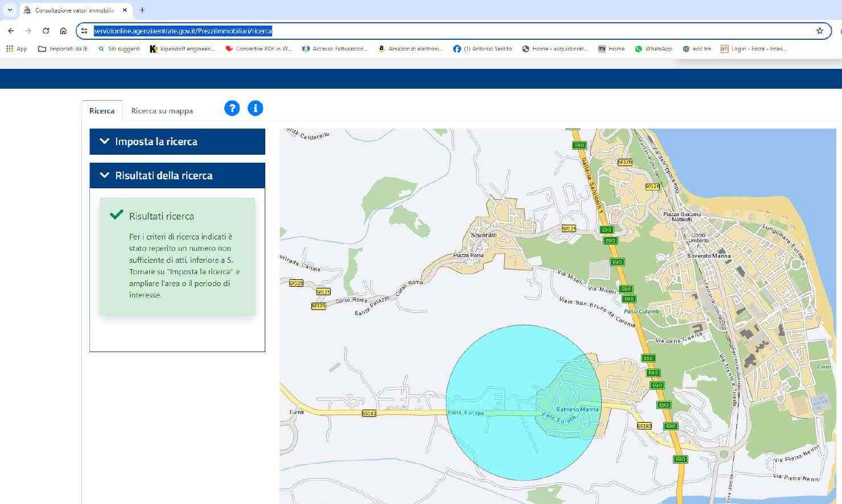Open the Amazon.it bookmark
The height and width of the screenshot is (504, 842).
pos(410,49)
